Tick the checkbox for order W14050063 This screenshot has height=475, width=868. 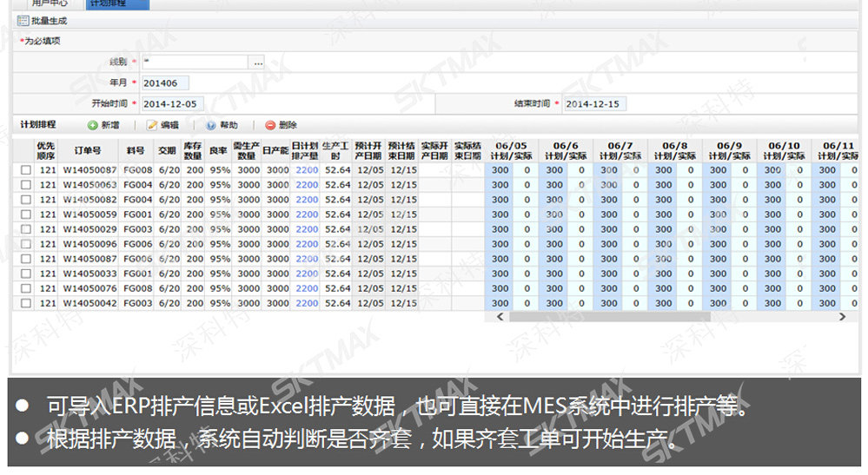click(x=25, y=185)
